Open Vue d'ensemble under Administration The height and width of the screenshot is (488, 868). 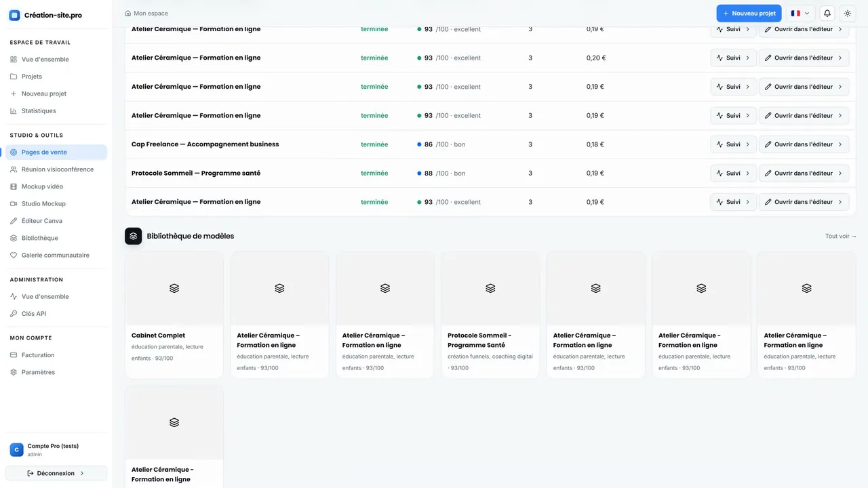pos(56,297)
